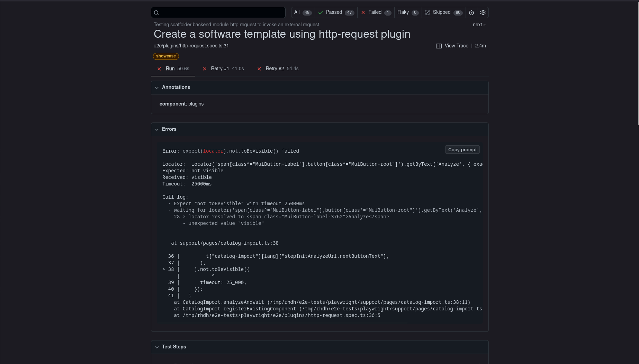Screen dimensions: 639x364
Task: Click the search magnifier icon
Action: point(156,13)
